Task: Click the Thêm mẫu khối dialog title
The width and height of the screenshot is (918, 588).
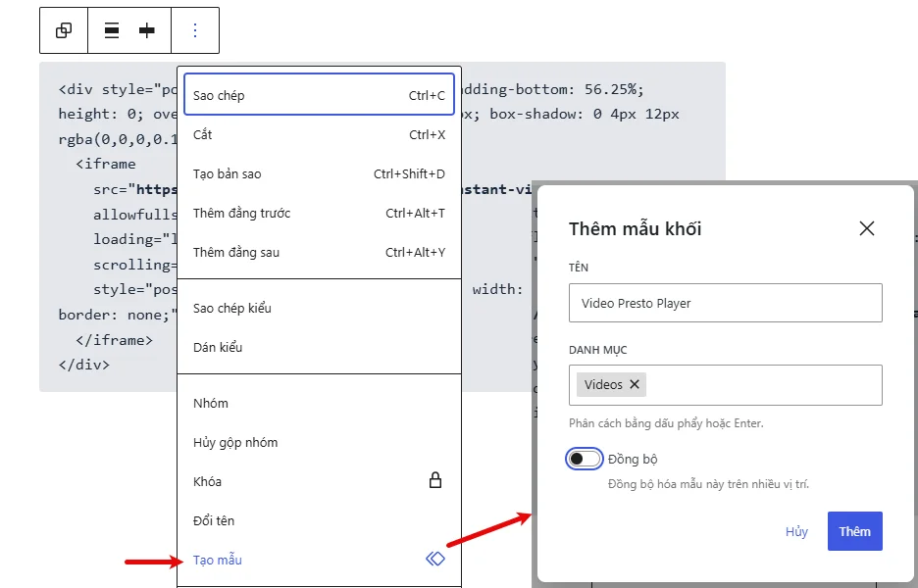Action: [635, 228]
